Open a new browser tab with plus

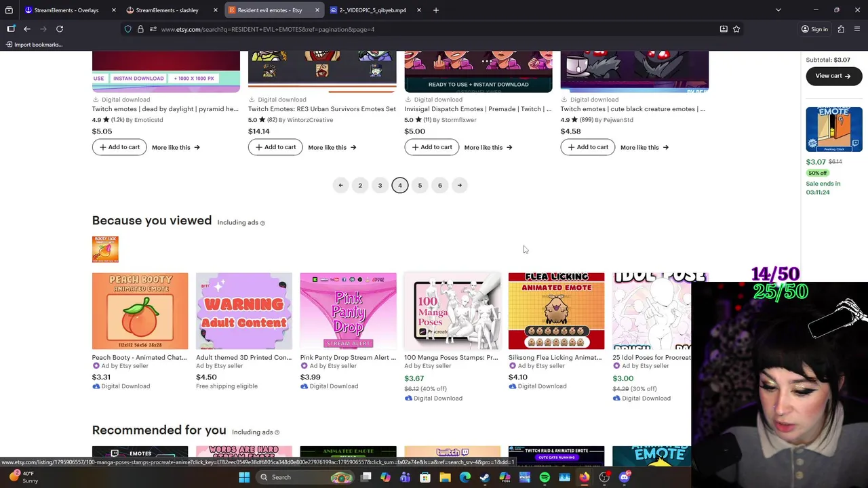pyautogui.click(x=436, y=10)
